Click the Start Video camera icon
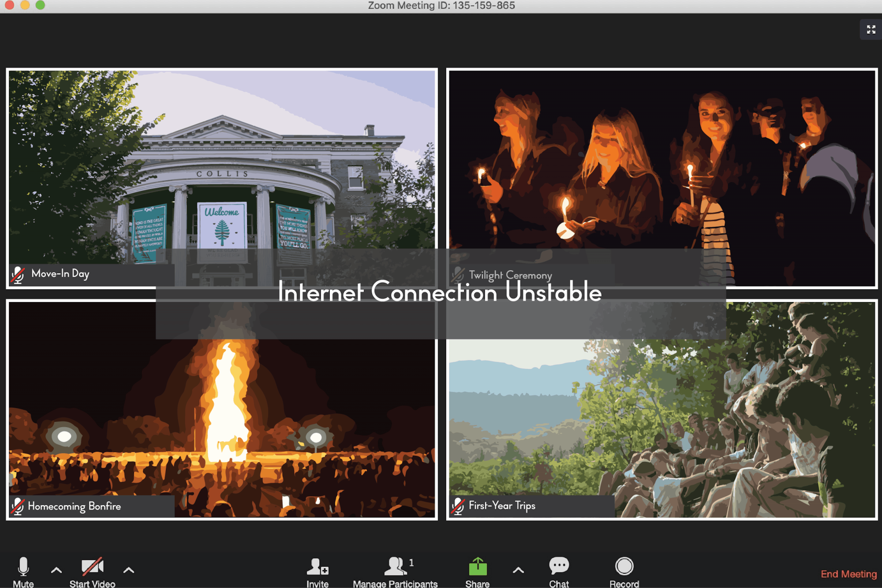 click(92, 566)
